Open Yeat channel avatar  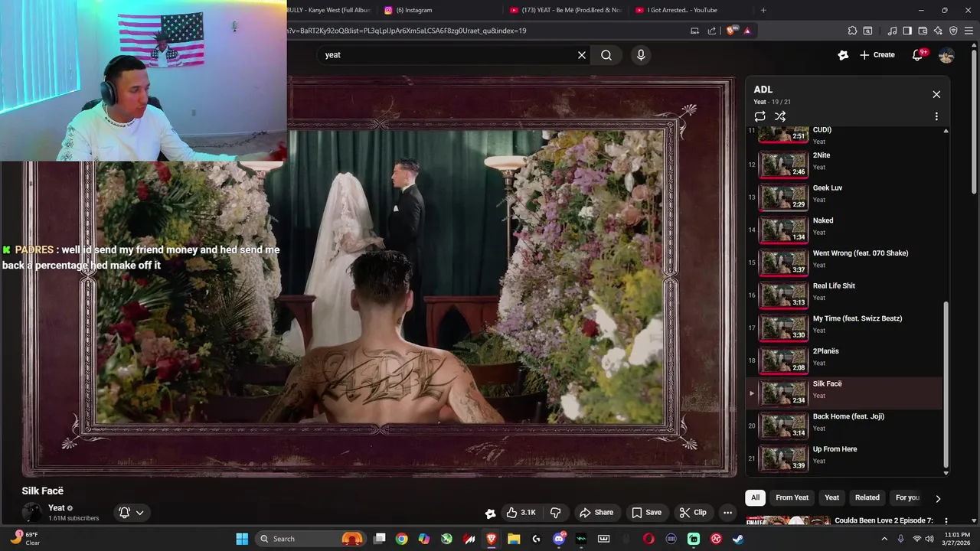pyautogui.click(x=32, y=513)
